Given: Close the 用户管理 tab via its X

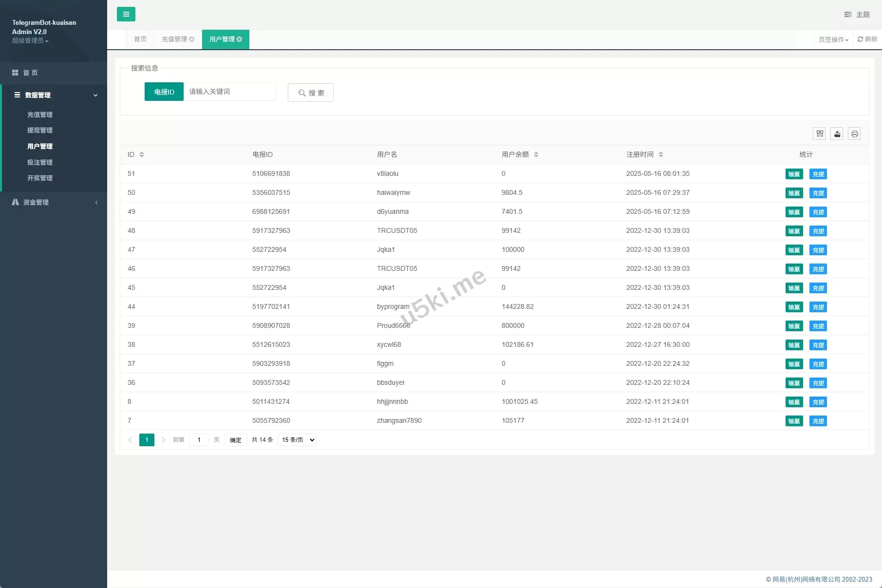Looking at the screenshot, I should (x=240, y=39).
